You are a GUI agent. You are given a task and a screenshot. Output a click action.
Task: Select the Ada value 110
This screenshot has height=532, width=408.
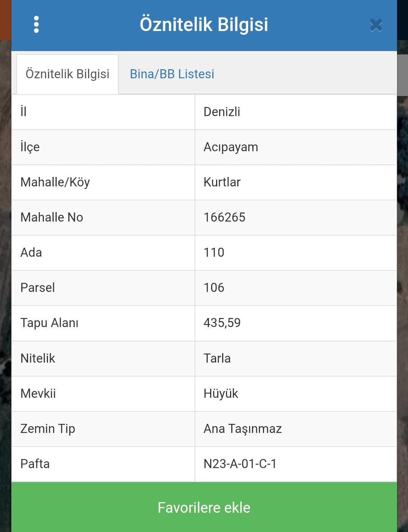tap(214, 253)
